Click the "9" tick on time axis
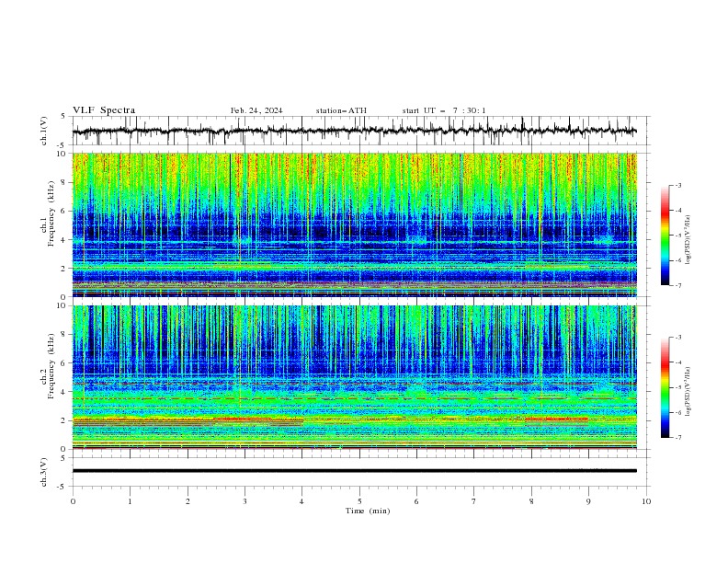Image resolution: width=728 pixels, height=563 pixels. pyautogui.click(x=588, y=501)
